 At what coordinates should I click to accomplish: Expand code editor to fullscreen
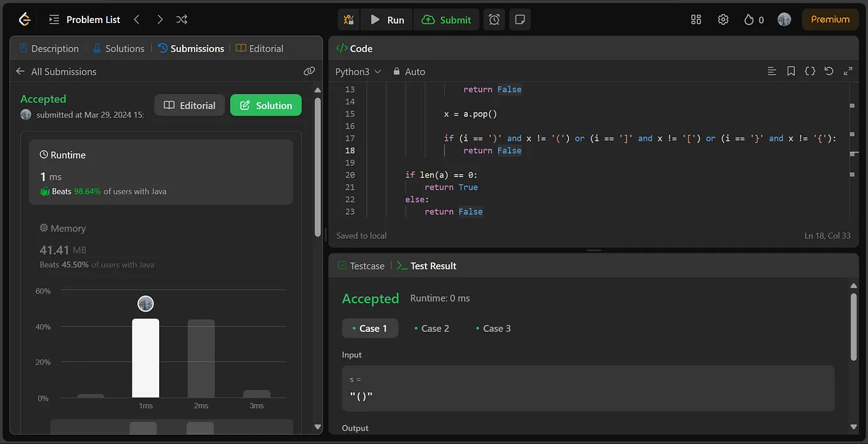point(848,71)
